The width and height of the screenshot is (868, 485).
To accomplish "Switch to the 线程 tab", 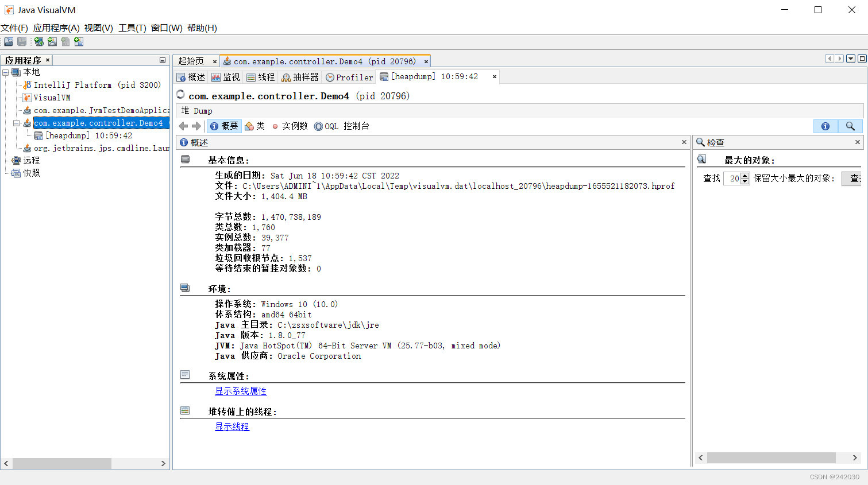I will 261,77.
